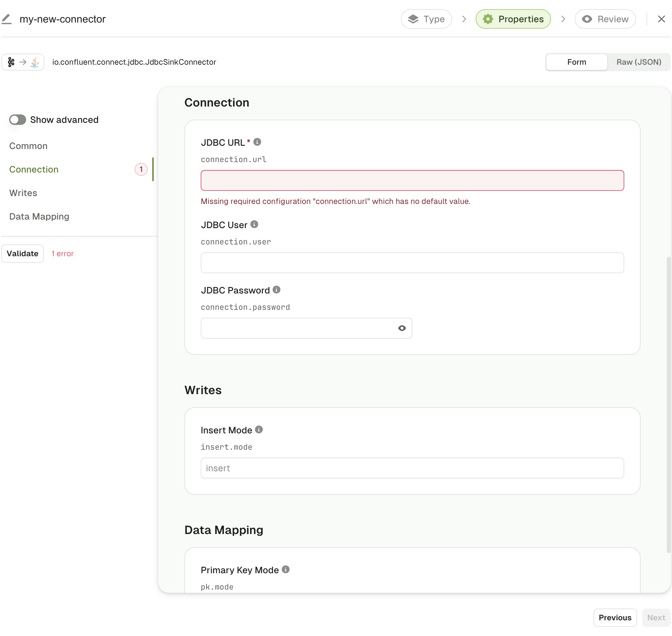The height and width of the screenshot is (636, 672).
Task: Toggle between Form and Raw JSON view
Action: pyautogui.click(x=639, y=61)
